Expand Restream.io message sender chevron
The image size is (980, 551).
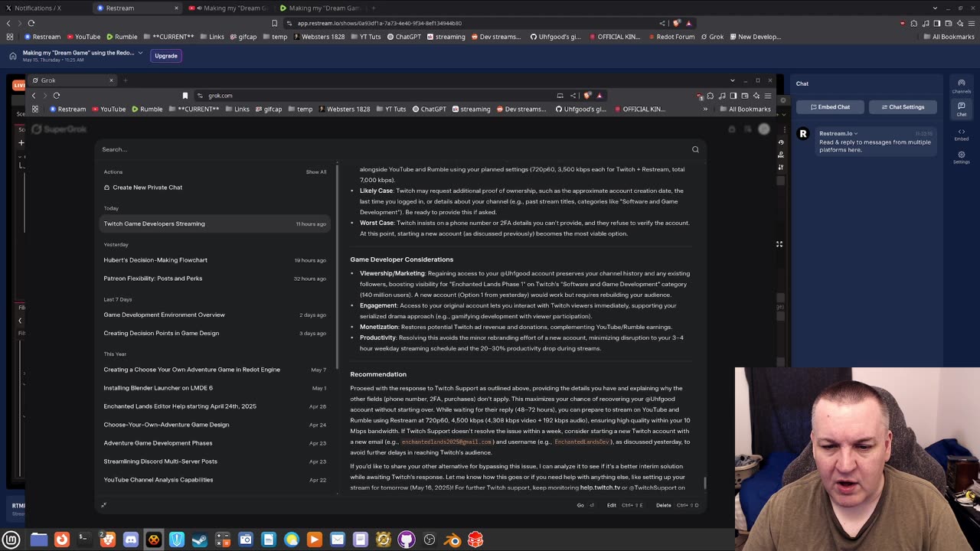pos(856,134)
